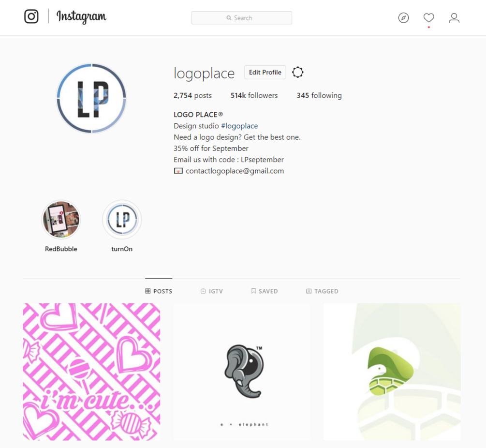The image size is (486, 448).
Task: View the 345 following list
Action: point(319,95)
